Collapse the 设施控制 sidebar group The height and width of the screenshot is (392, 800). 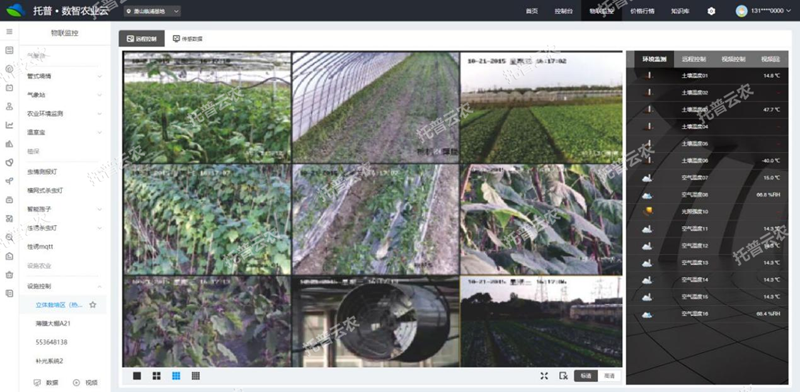65,286
